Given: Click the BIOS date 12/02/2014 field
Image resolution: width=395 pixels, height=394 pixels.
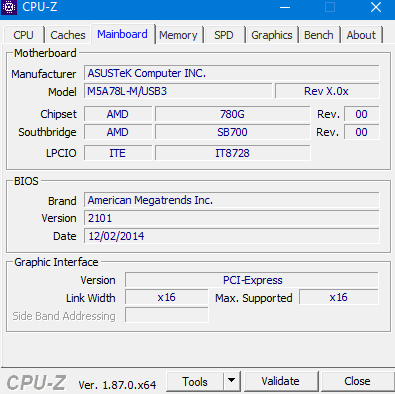Looking at the screenshot, I should pyautogui.click(x=232, y=236).
